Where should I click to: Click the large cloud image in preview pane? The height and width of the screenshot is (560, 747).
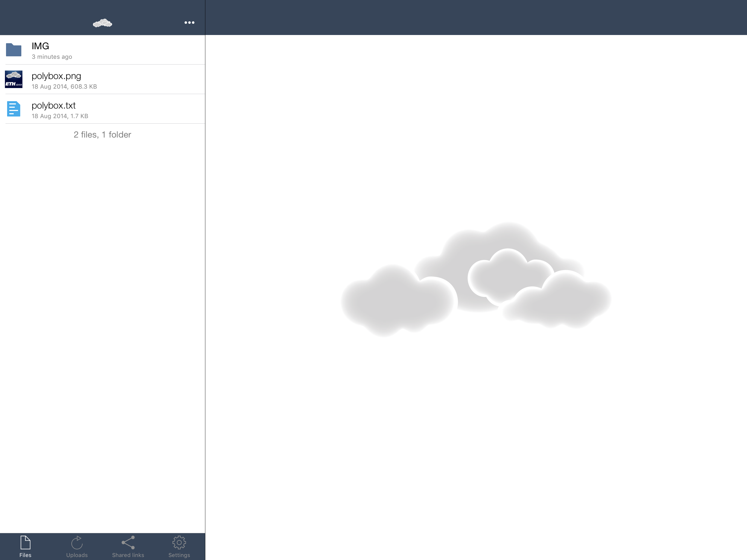475,280
